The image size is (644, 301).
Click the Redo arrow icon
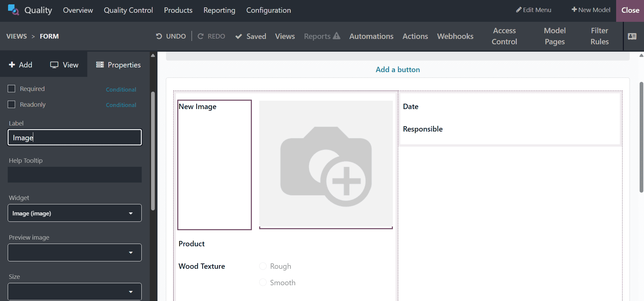point(200,36)
